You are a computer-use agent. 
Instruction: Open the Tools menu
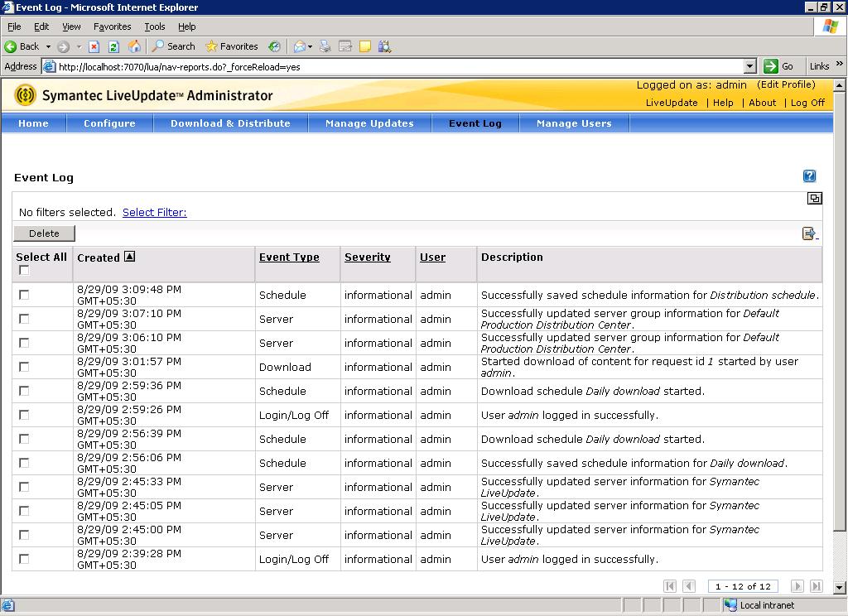[154, 26]
